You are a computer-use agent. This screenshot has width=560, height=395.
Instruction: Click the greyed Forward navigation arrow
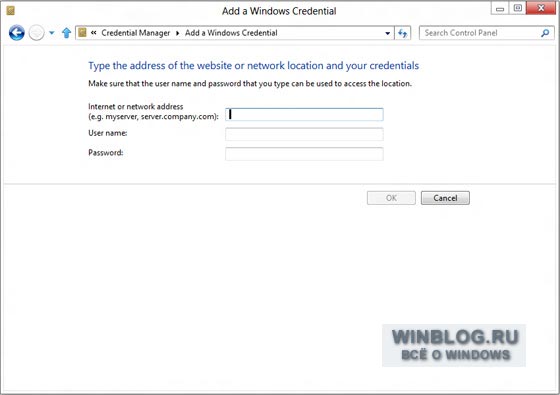(x=36, y=33)
